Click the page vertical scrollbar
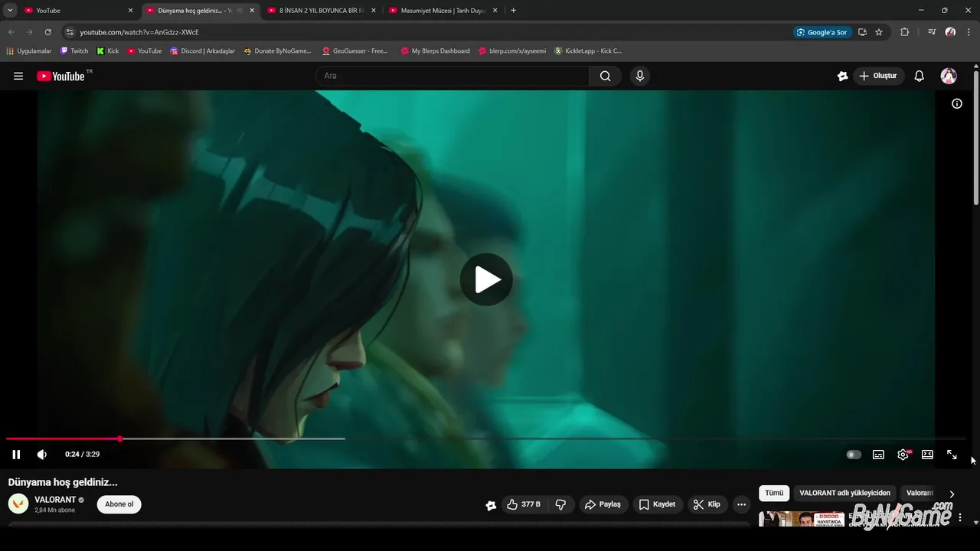 pyautogui.click(x=976, y=138)
